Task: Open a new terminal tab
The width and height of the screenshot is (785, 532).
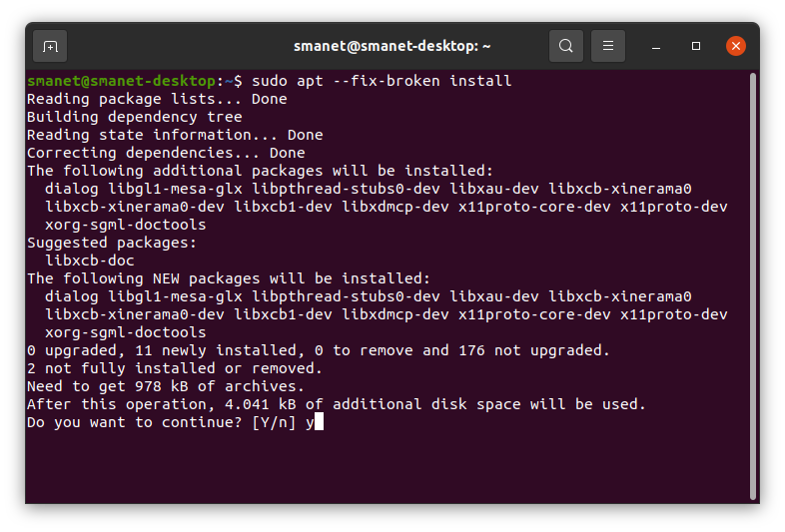Action: [50, 47]
